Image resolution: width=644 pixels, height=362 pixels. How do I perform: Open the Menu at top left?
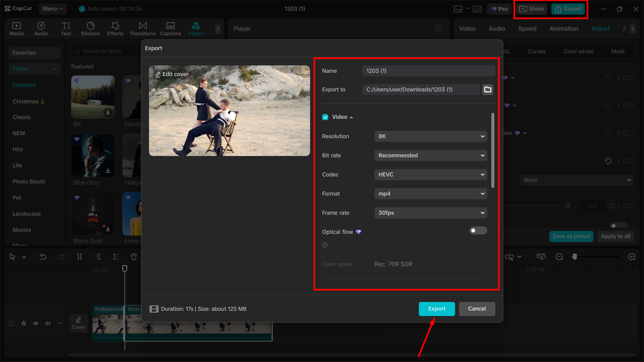[52, 9]
